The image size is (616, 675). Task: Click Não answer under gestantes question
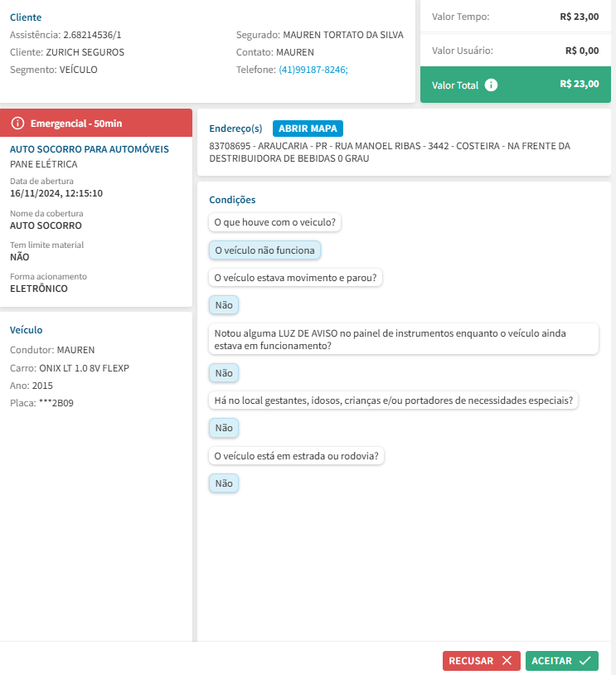[x=224, y=428]
